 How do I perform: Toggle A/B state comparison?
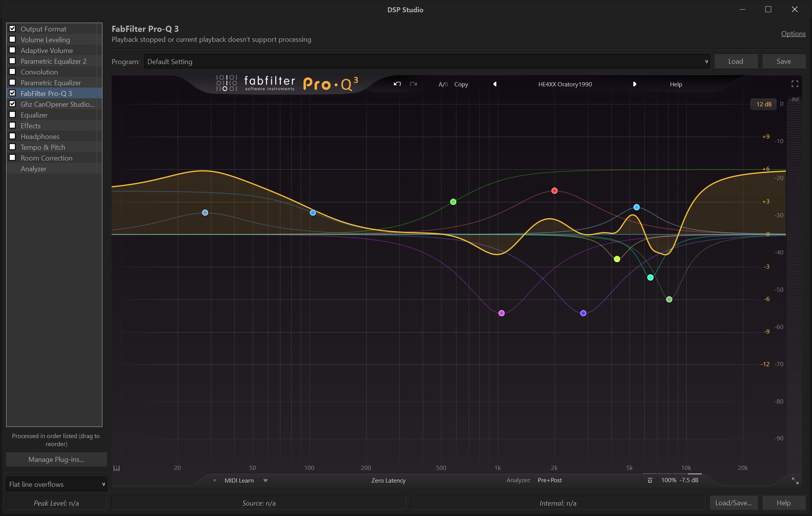(443, 84)
